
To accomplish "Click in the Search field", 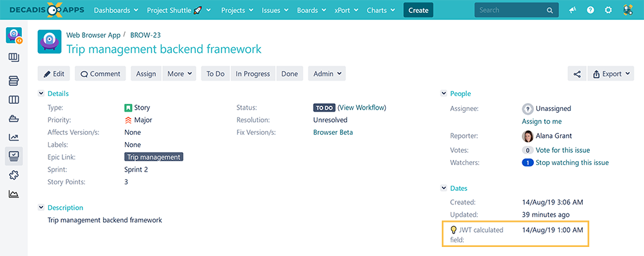I will coord(516,10).
